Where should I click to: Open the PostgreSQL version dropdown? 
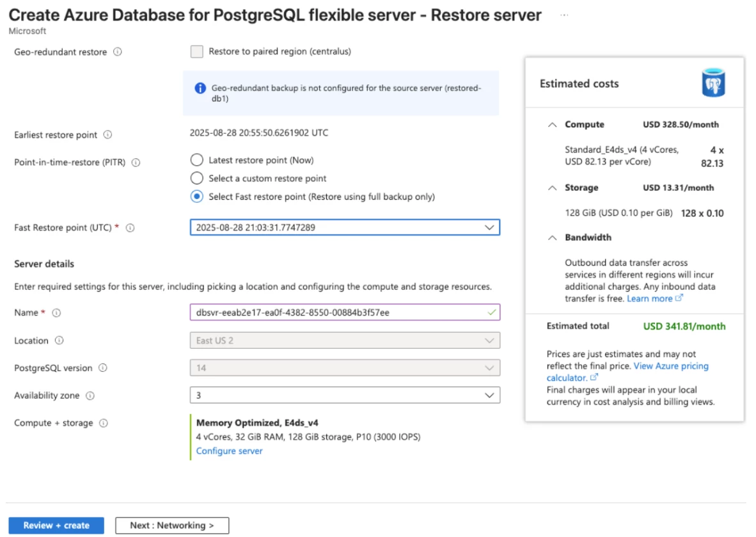345,368
